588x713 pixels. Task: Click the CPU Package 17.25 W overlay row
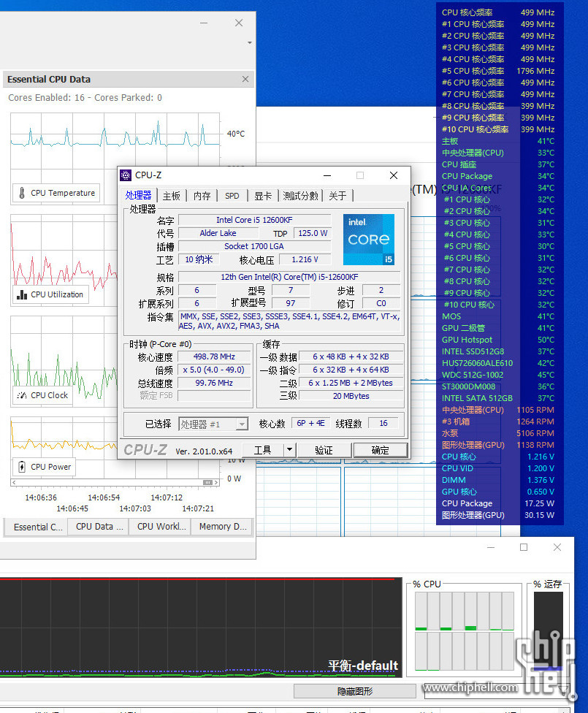coord(498,503)
